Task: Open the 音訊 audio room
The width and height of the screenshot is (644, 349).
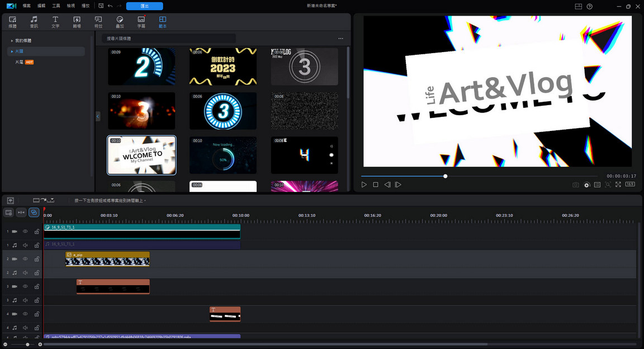Action: point(34,22)
